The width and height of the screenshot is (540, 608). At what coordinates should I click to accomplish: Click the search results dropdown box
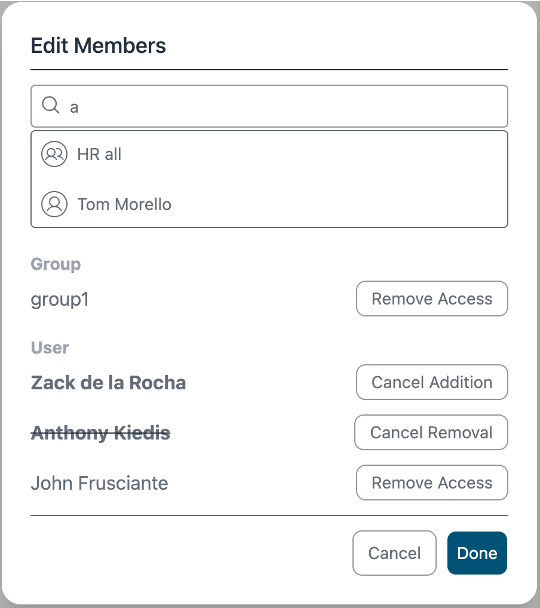coord(269,179)
